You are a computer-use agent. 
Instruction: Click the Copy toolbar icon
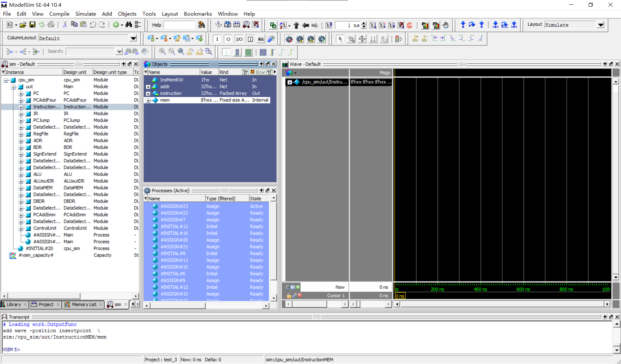click(74, 25)
